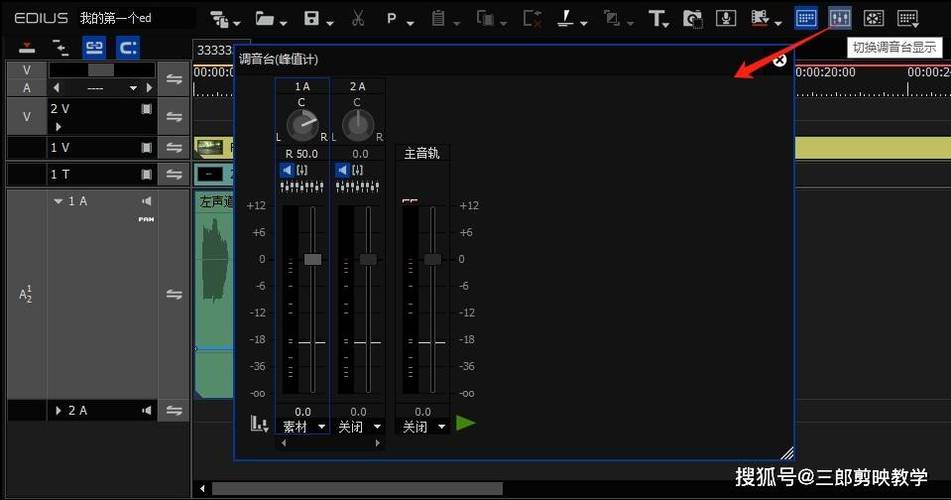The width and height of the screenshot is (951, 500).
Task: Toggle sync lock on 1 A track
Action: (174, 294)
